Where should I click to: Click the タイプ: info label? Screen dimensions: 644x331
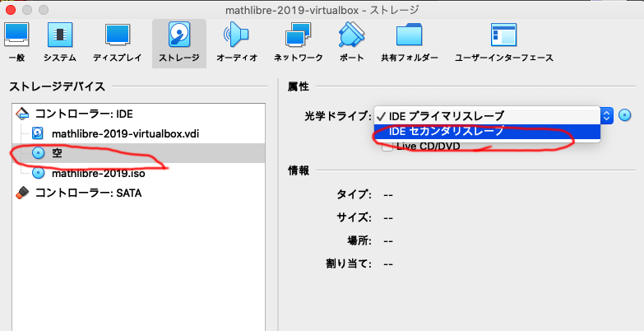pyautogui.click(x=354, y=194)
